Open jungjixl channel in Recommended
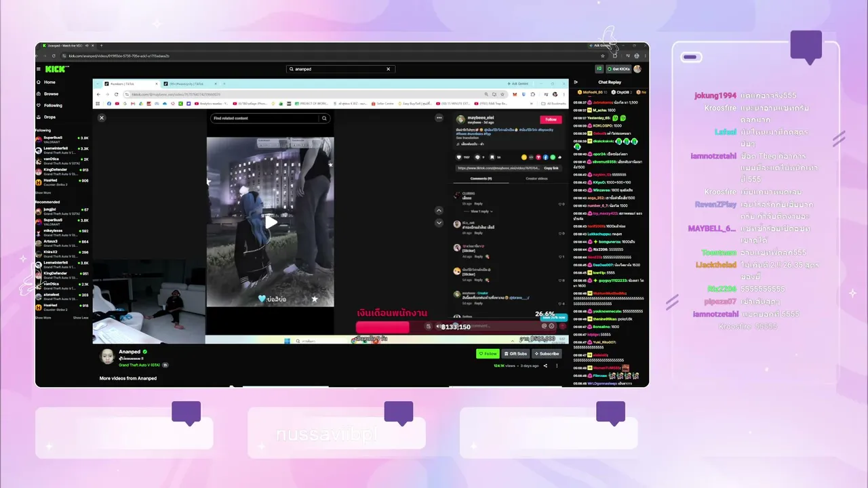This screenshot has width=868, height=488. [62, 211]
